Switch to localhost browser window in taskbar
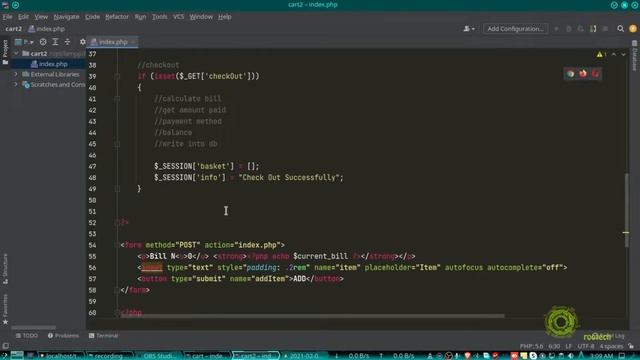The width and height of the screenshot is (640, 360). [61, 356]
